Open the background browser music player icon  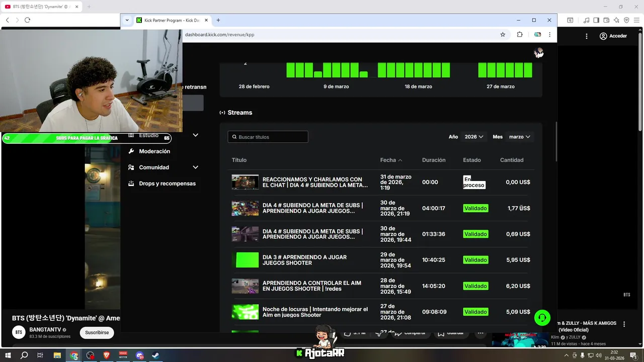coord(586,20)
